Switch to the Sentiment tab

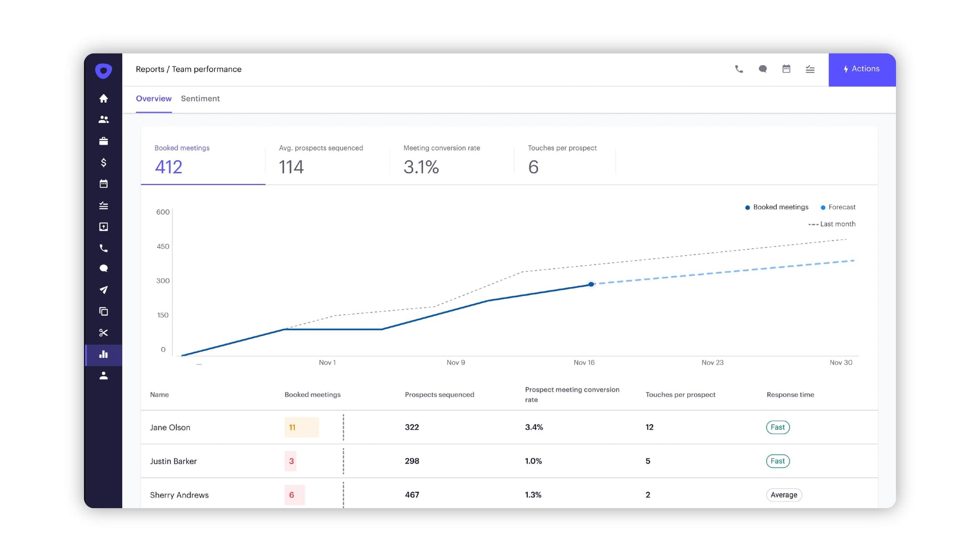point(200,99)
